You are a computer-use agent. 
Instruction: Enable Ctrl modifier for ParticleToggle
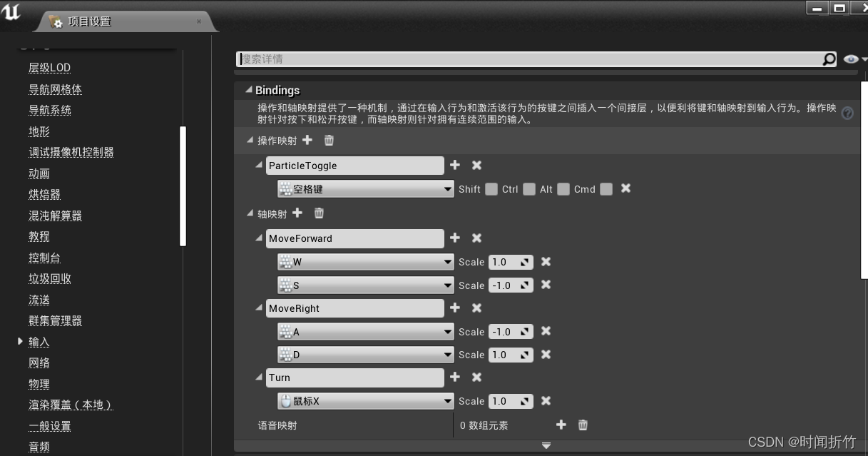[x=529, y=189]
